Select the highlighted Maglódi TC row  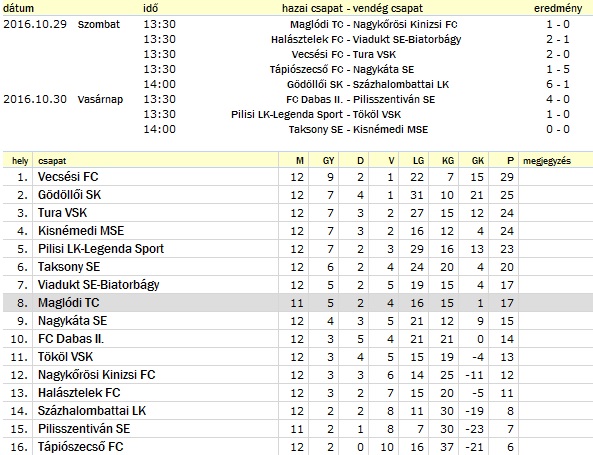(298, 303)
